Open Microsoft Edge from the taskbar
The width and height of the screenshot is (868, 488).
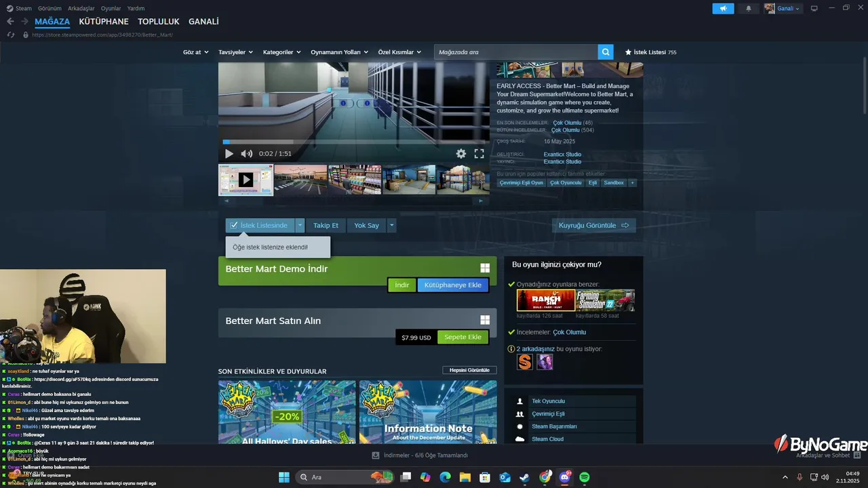[x=445, y=477]
